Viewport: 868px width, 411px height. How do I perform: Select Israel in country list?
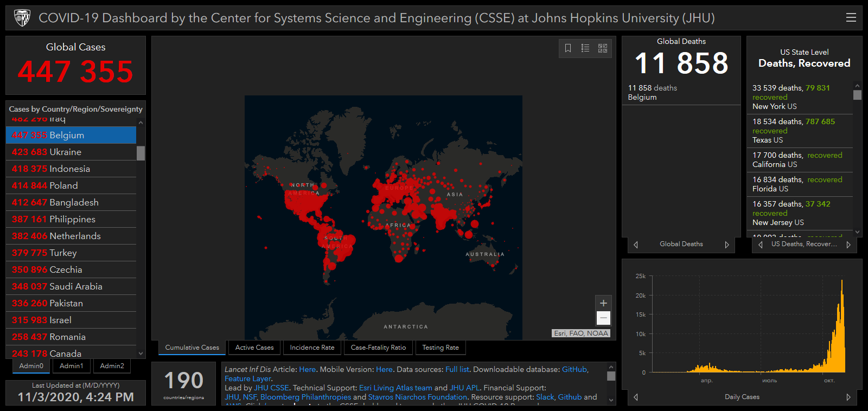tap(71, 320)
